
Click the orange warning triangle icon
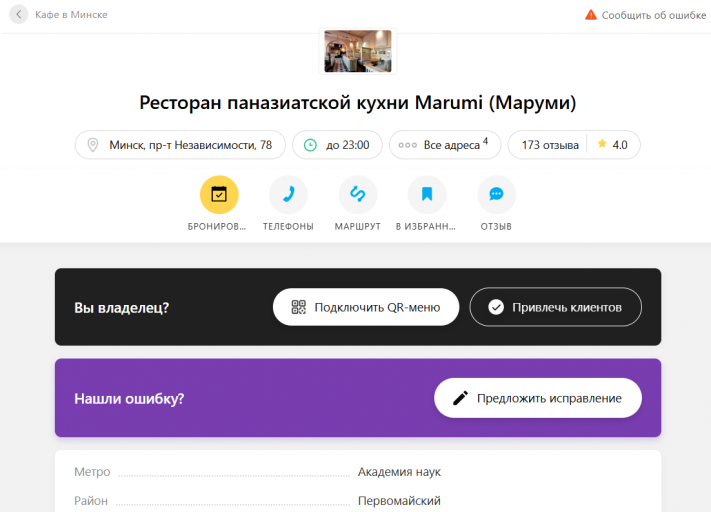coord(591,15)
